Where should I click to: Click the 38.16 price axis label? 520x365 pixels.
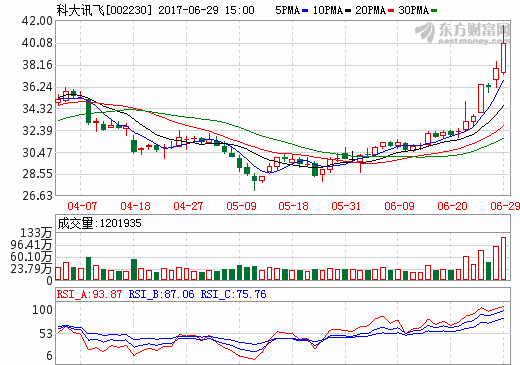(37, 65)
